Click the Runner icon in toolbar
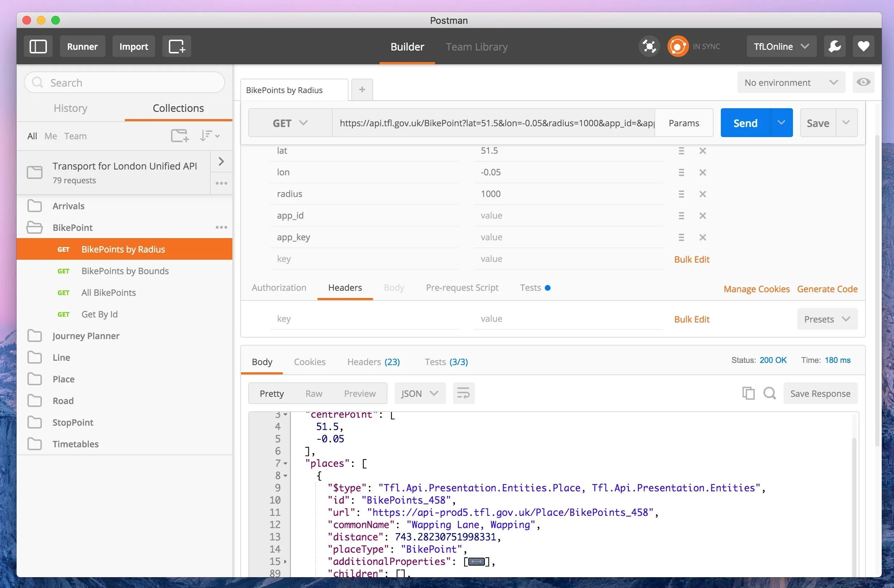 (x=82, y=46)
